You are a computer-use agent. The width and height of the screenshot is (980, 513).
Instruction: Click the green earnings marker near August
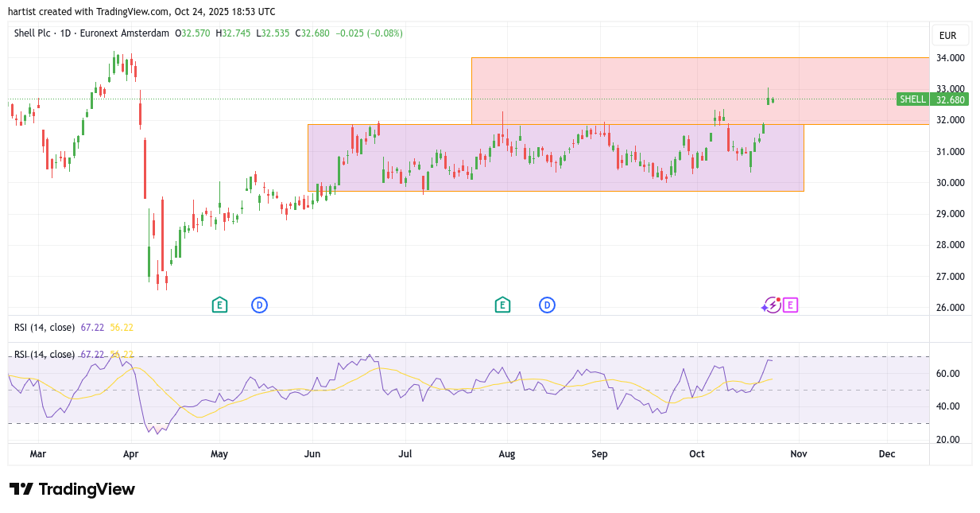click(x=502, y=305)
